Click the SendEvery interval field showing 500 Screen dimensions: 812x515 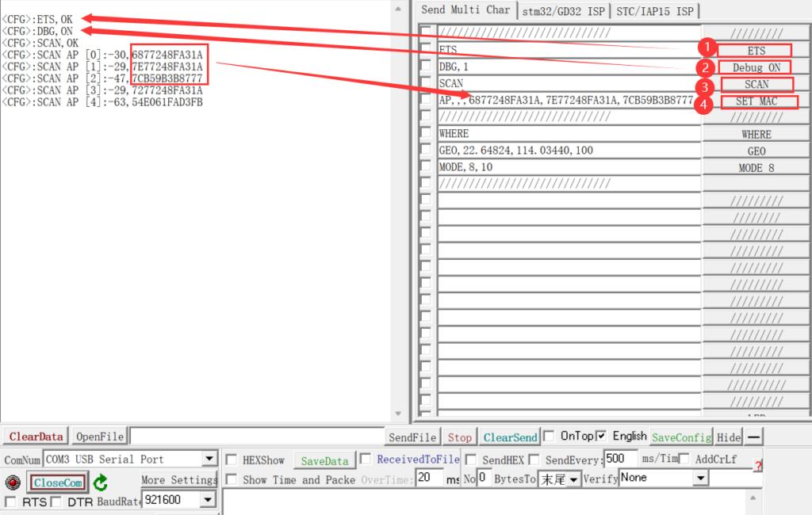620,460
